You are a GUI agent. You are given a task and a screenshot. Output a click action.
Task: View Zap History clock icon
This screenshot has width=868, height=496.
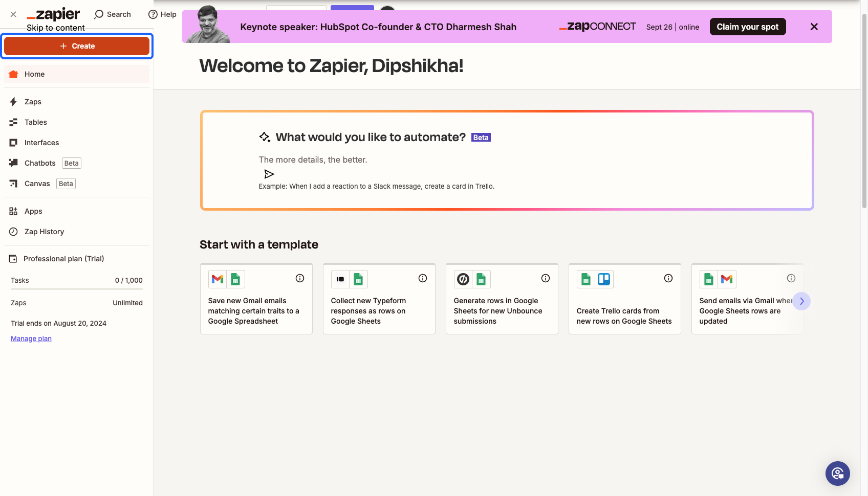coord(13,232)
